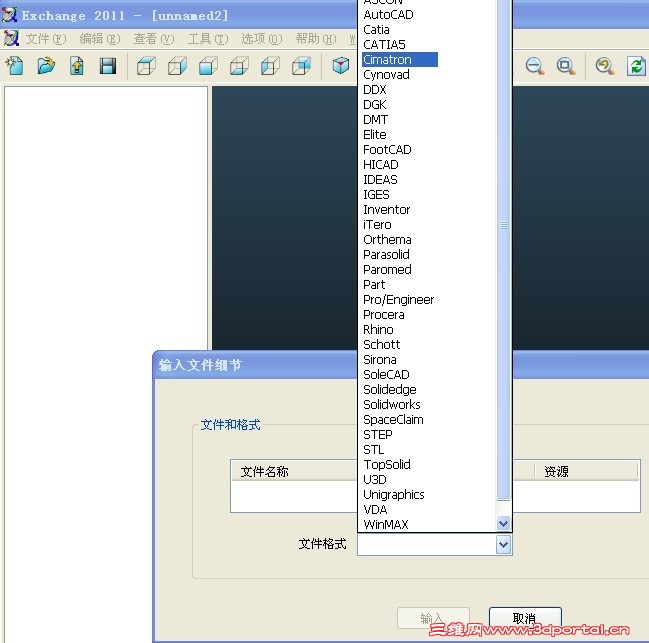Choose iTero from format list

pos(377,225)
